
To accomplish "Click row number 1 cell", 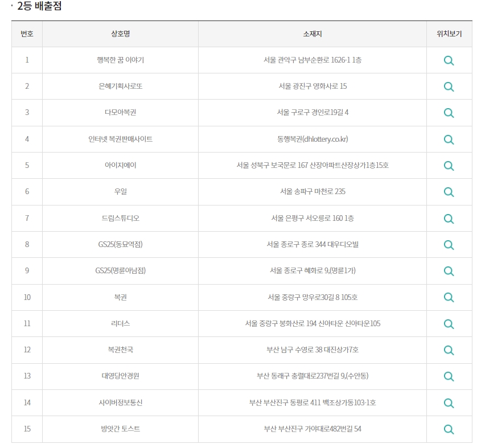I will point(27,60).
